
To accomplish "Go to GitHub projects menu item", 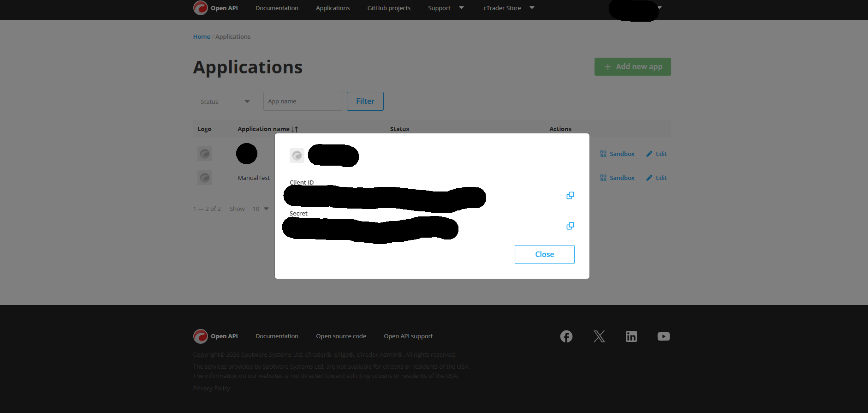I will (x=389, y=8).
